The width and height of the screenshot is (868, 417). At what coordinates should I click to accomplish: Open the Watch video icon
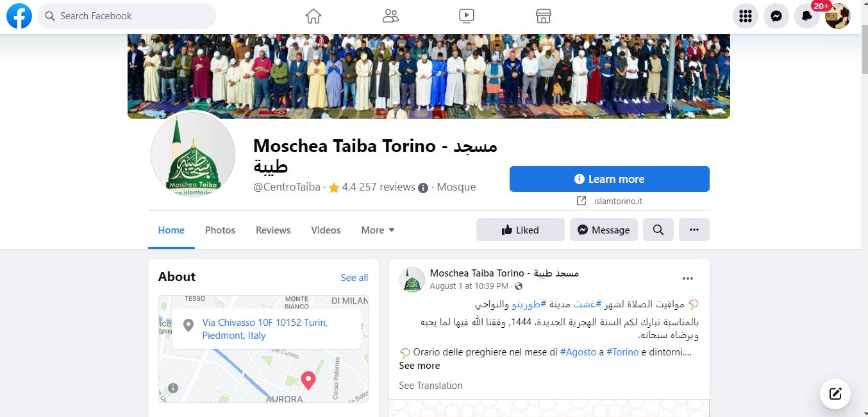467,16
